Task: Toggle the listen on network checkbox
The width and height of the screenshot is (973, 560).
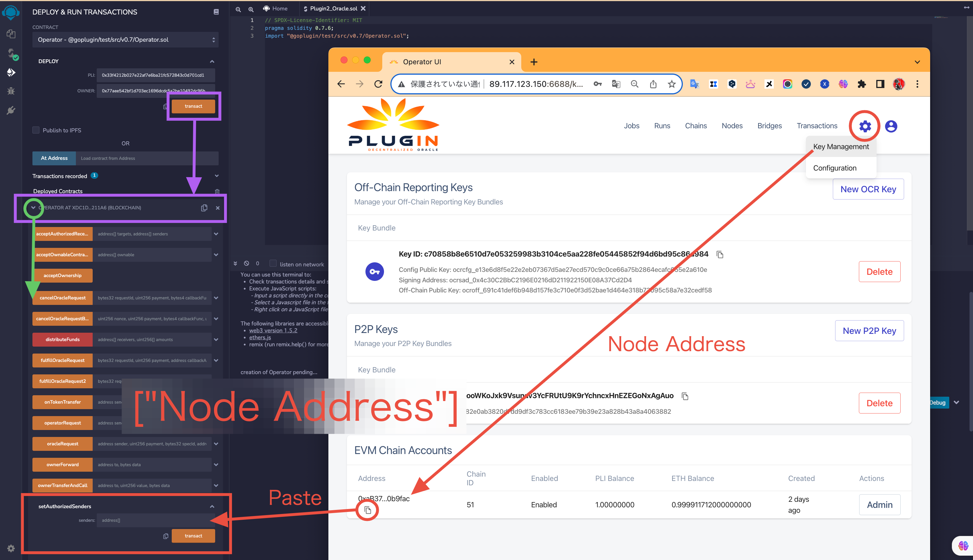Action: [273, 263]
